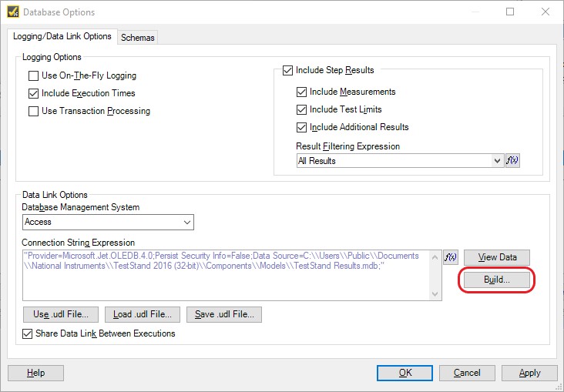
Task: Toggle Use Transaction Processing checkbox
Action: tap(33, 111)
